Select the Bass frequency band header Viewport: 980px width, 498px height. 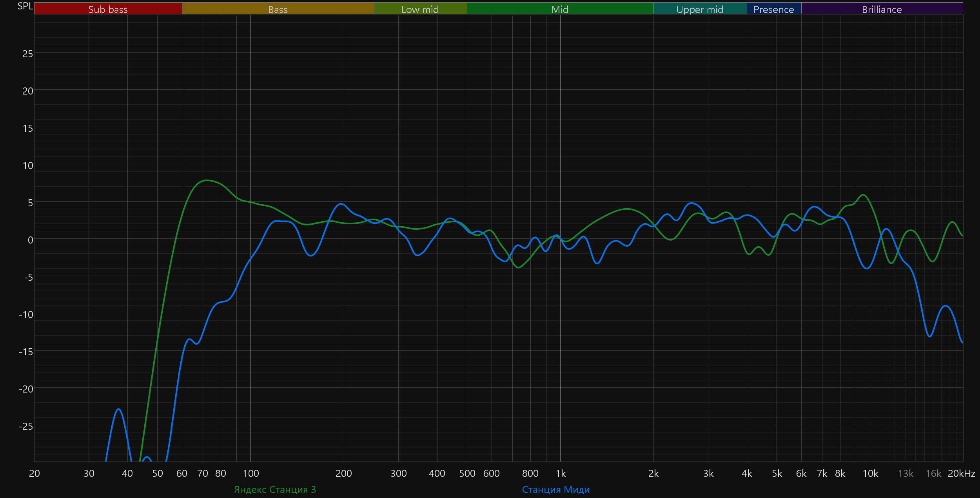coord(278,9)
